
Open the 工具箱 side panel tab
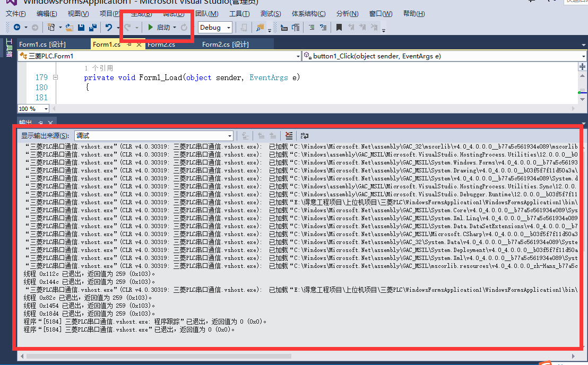(9, 48)
